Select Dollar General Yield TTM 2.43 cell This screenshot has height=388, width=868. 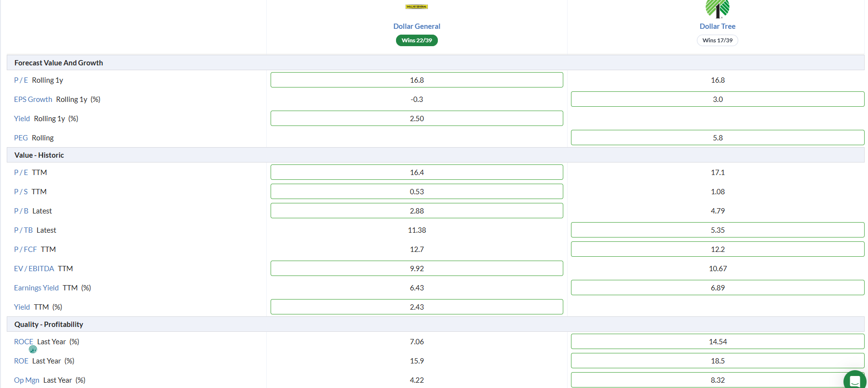point(417,307)
